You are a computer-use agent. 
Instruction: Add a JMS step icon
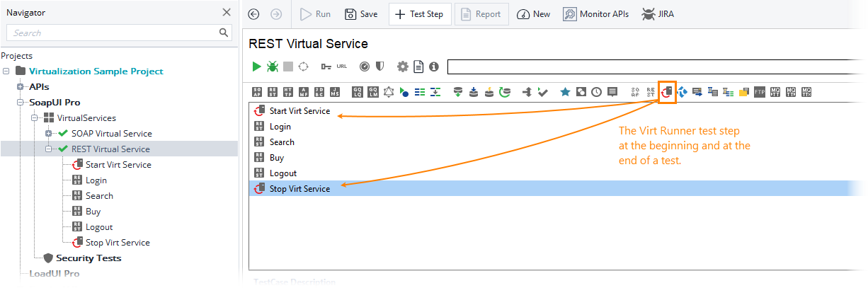click(335, 91)
